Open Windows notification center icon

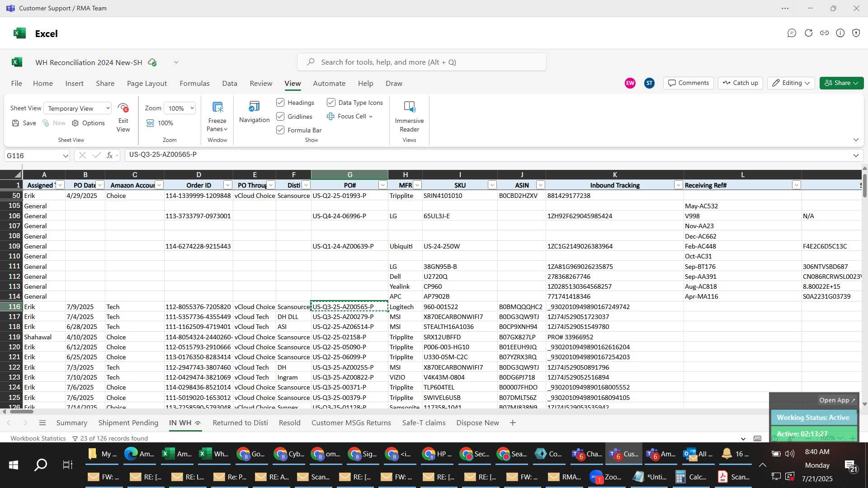coord(850,465)
